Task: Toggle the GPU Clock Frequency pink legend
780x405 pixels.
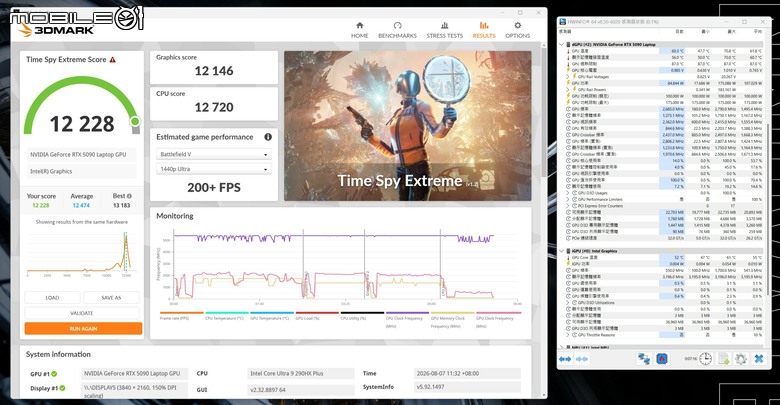Action: point(498,319)
